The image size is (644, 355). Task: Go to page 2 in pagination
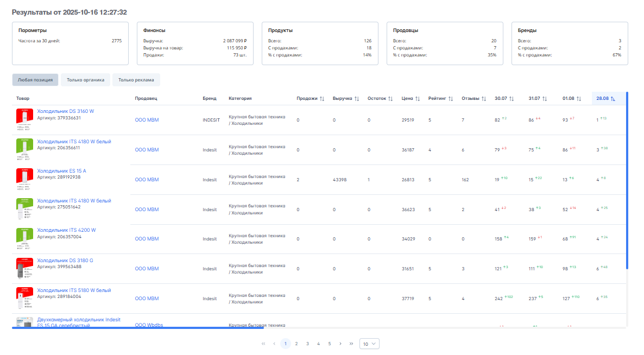pyautogui.click(x=296, y=344)
